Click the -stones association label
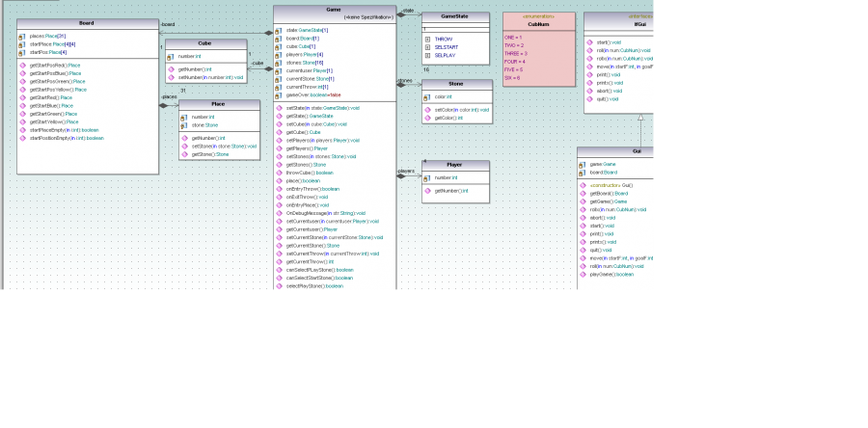The image size is (868, 428). (405, 80)
